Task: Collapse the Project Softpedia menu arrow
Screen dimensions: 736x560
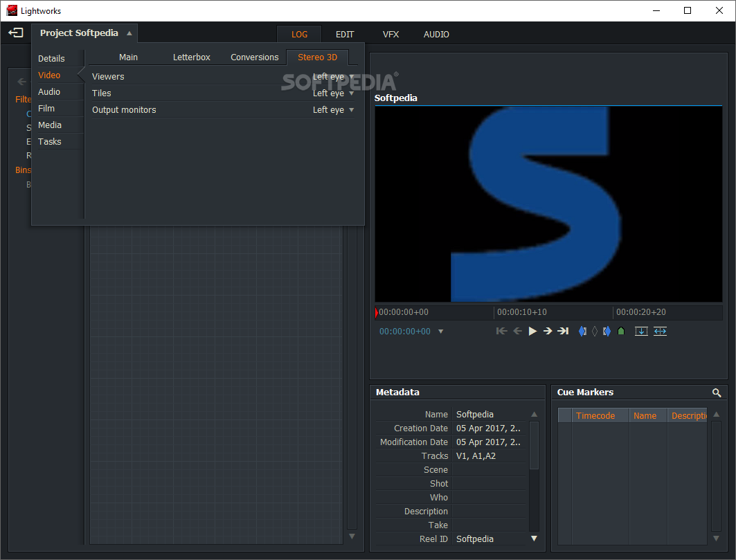Action: [x=129, y=33]
